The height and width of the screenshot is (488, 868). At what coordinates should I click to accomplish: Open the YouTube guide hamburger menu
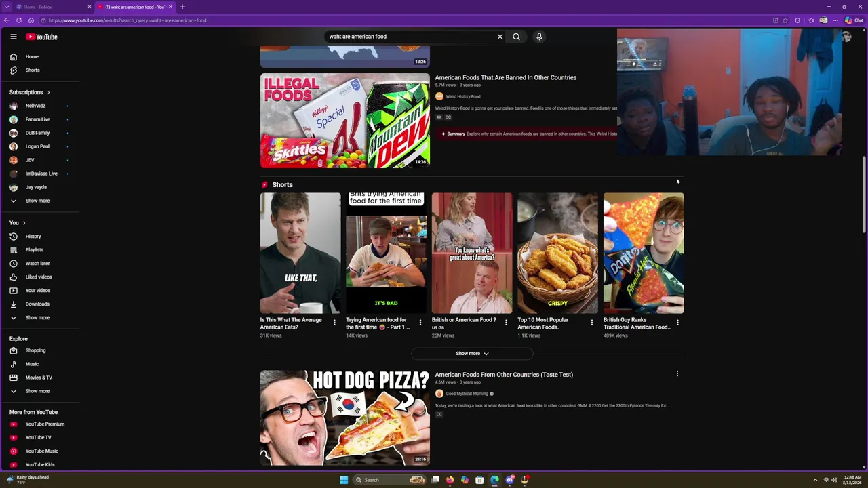click(14, 37)
